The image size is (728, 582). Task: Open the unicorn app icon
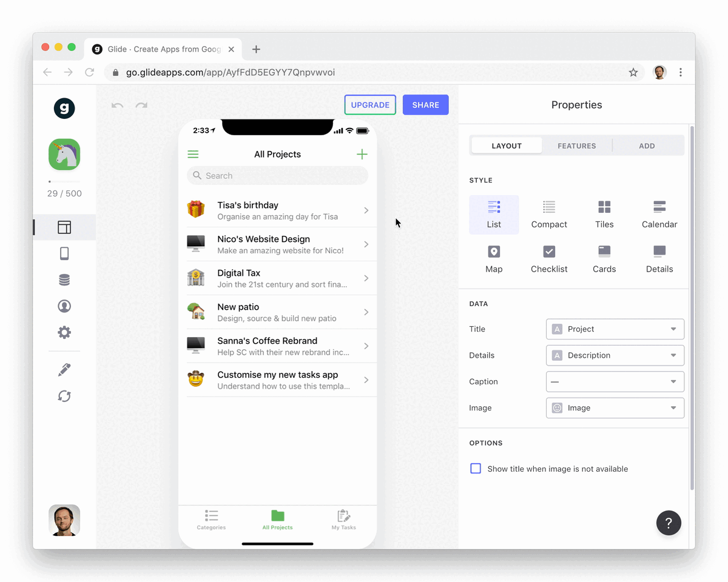64,155
